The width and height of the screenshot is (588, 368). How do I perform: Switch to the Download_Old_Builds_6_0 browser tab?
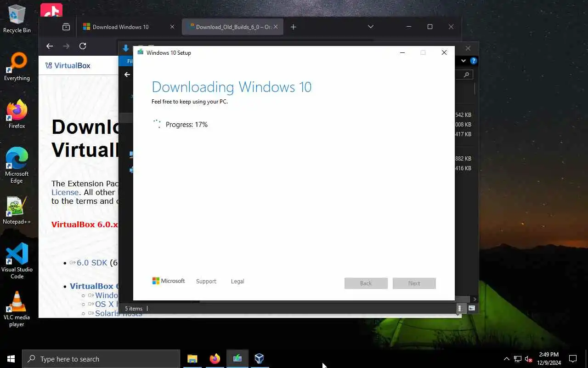coord(233,27)
